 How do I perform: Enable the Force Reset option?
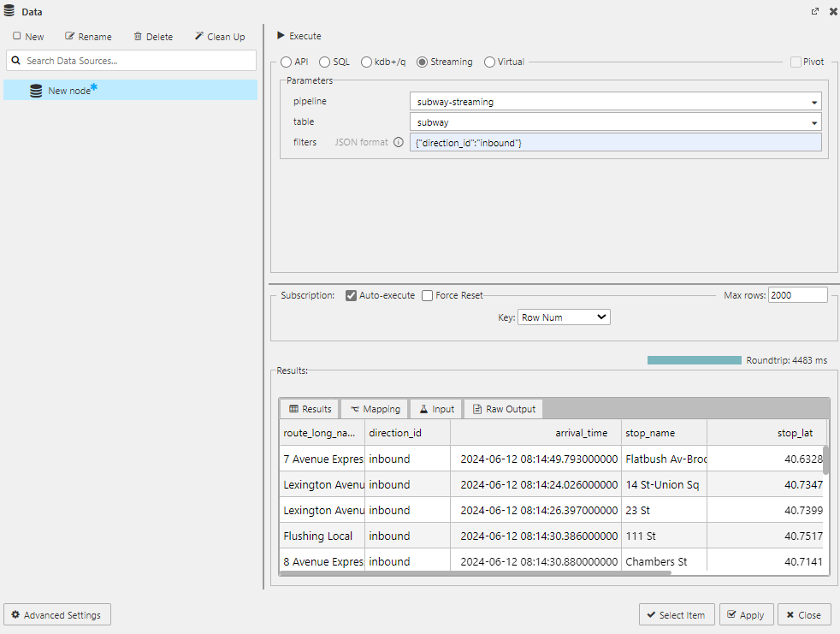427,295
